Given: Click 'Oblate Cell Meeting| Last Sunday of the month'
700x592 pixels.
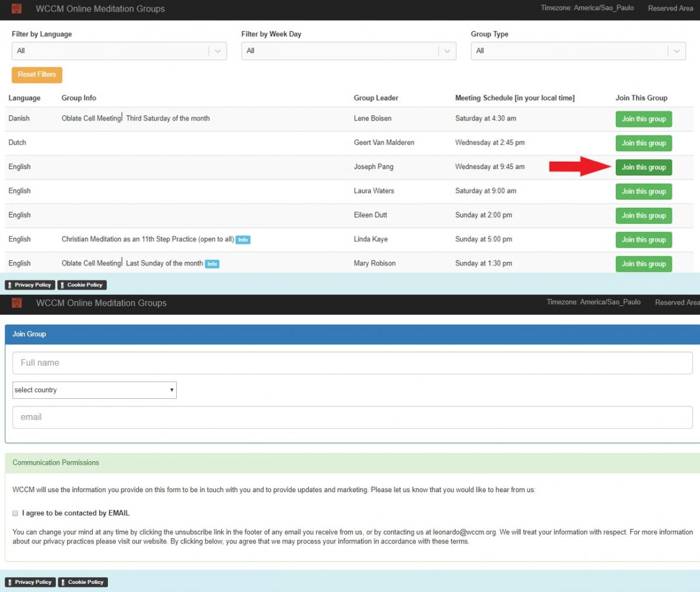Looking at the screenshot, I should click(x=132, y=263).
